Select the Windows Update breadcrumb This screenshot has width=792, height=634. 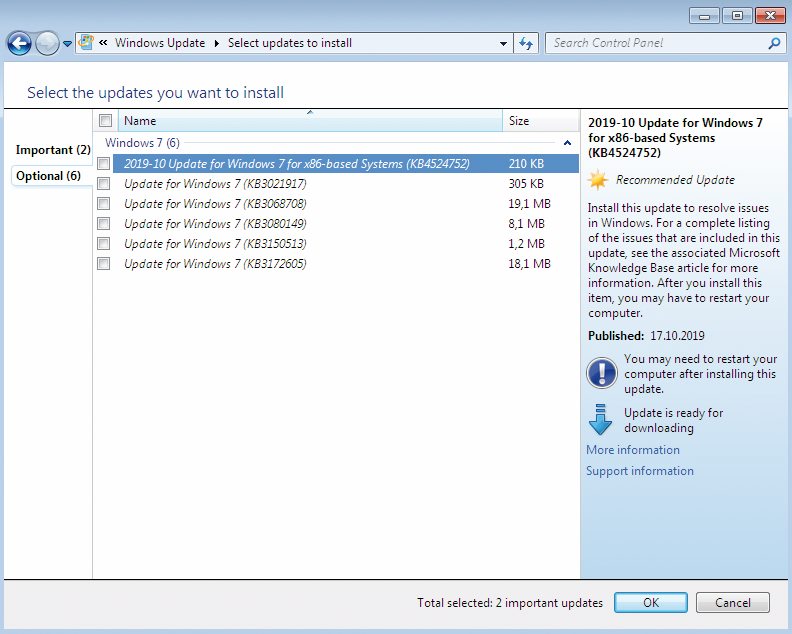coord(160,43)
